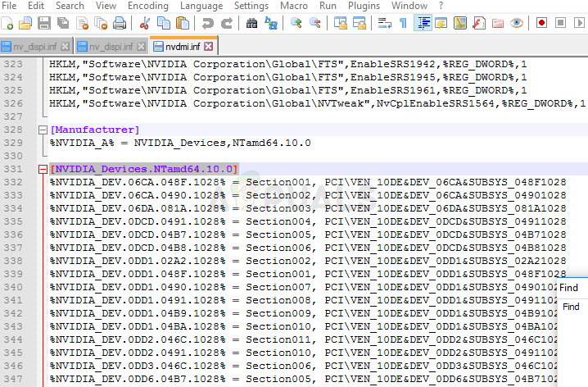The image size is (588, 387).
Task: Click the New file toolbar icon
Action: (9, 23)
